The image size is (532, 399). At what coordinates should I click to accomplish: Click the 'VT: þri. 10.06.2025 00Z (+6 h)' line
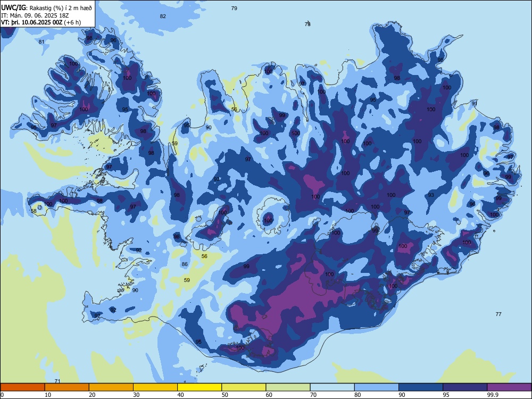[x=41, y=22]
